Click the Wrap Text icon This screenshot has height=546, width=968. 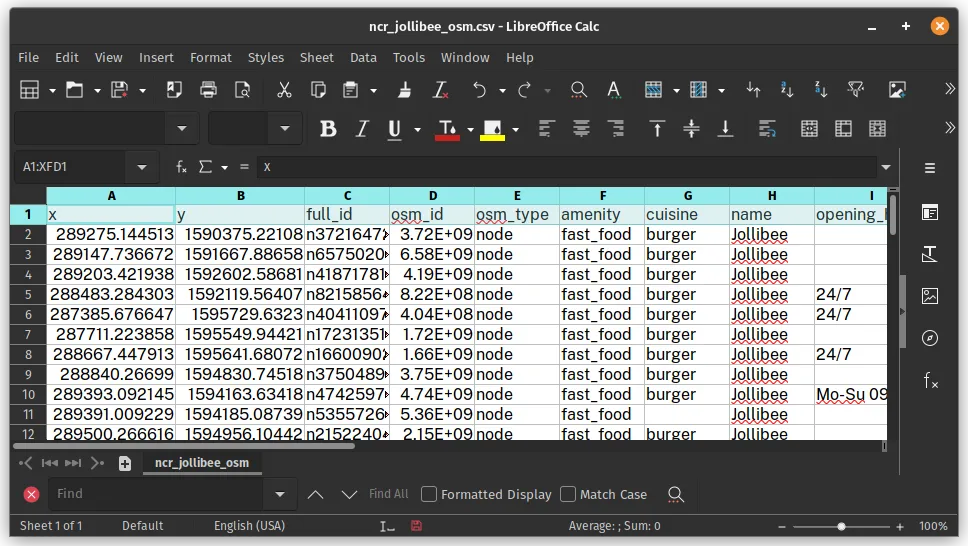[x=767, y=128]
